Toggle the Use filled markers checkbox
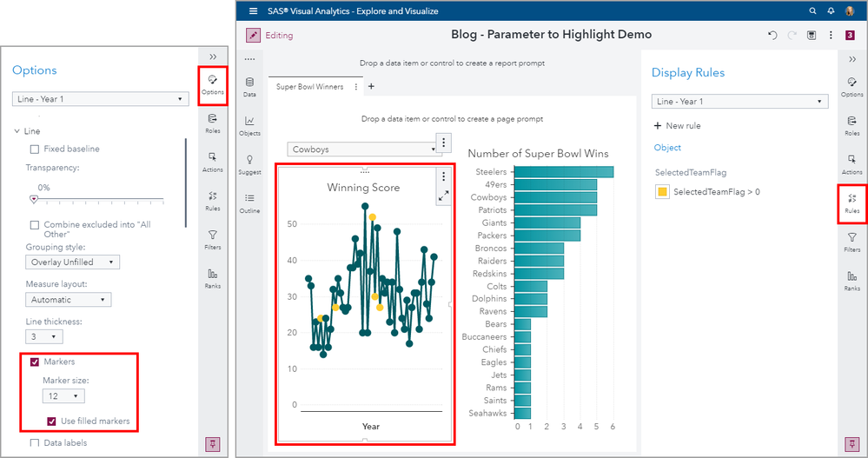This screenshot has width=868, height=458. (x=51, y=421)
